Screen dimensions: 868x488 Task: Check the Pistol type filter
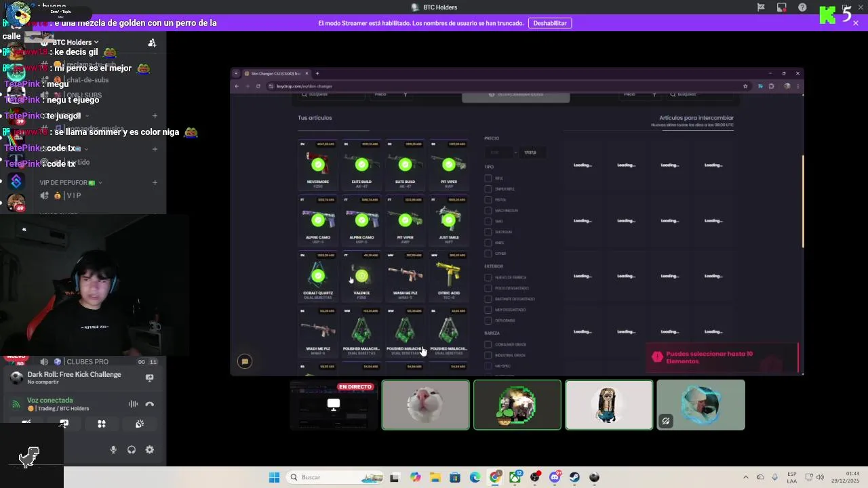tap(488, 200)
